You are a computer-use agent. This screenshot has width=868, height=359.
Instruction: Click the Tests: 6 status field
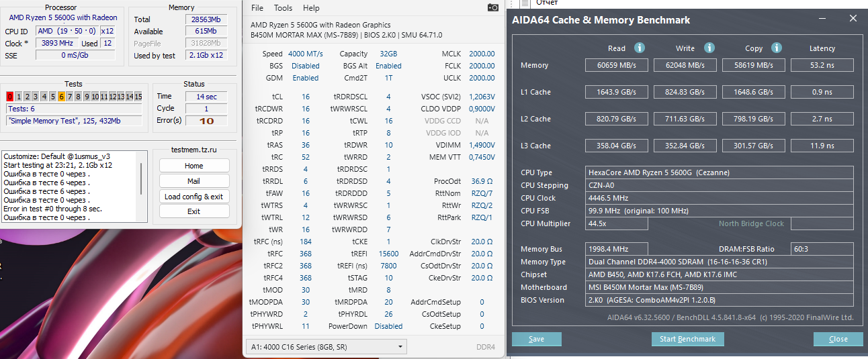74,109
